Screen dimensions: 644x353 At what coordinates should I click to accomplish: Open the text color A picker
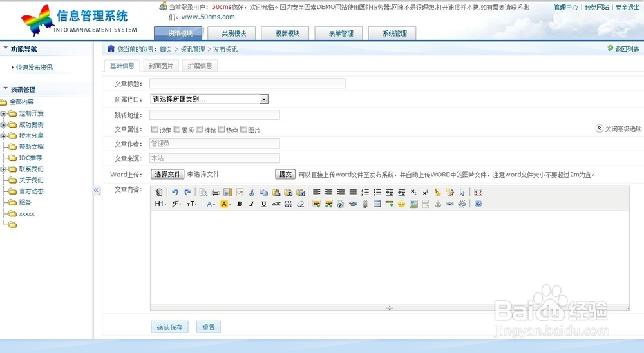coord(211,204)
